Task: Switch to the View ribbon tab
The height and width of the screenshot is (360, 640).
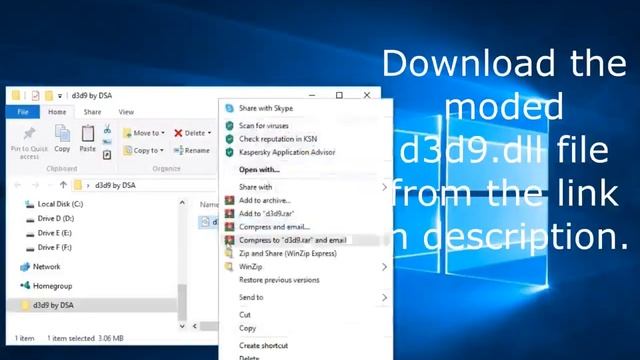Action: [x=126, y=112]
